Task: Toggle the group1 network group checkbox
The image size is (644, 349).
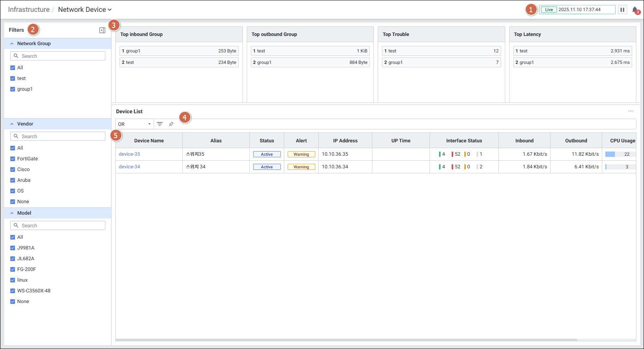Action: click(x=13, y=89)
